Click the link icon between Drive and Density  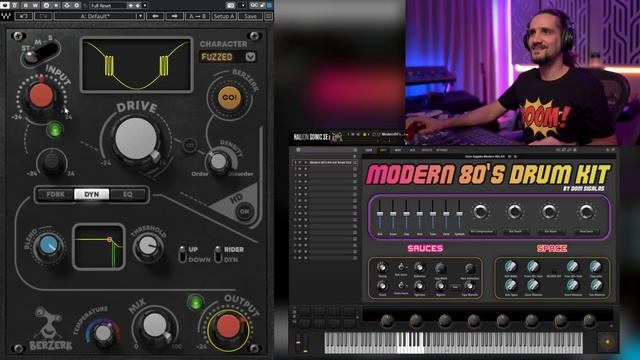189,145
